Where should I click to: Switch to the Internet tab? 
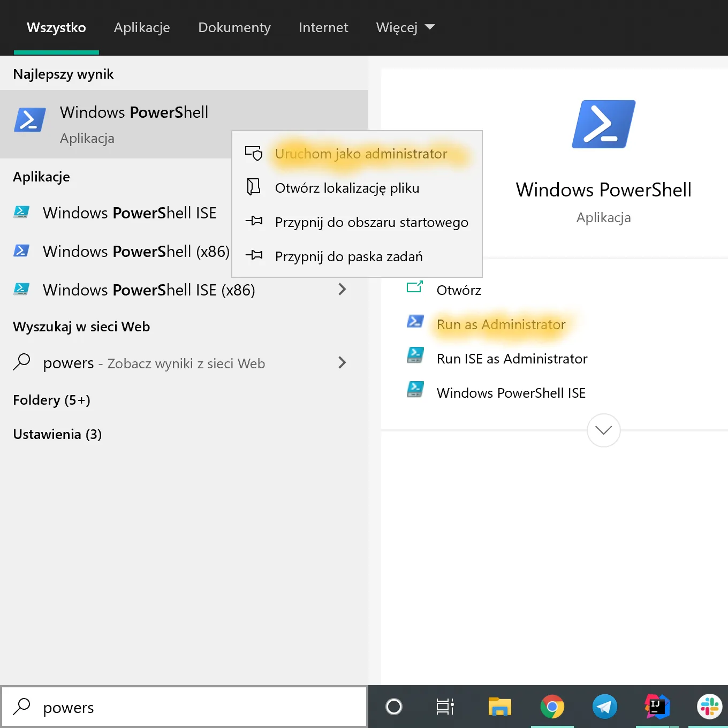coord(323,27)
